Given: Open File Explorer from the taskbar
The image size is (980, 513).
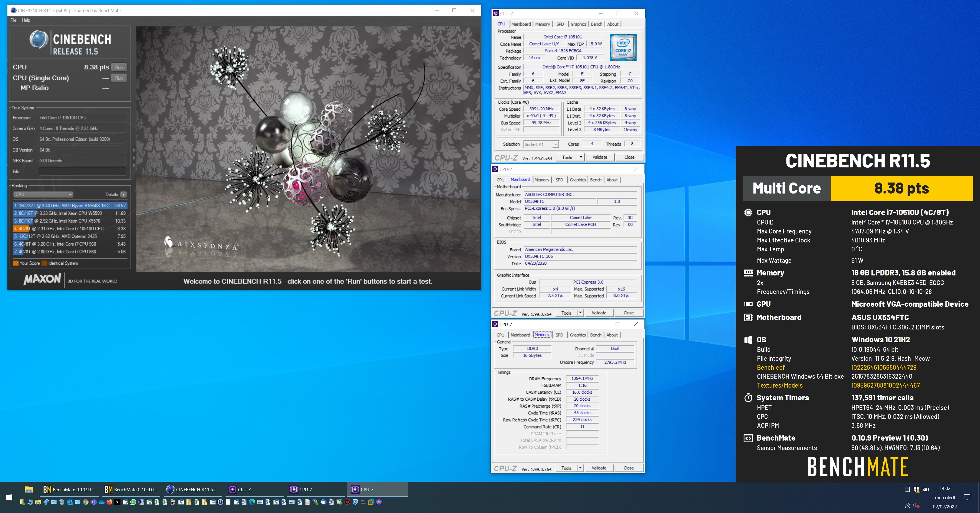Looking at the screenshot, I should click(29, 489).
